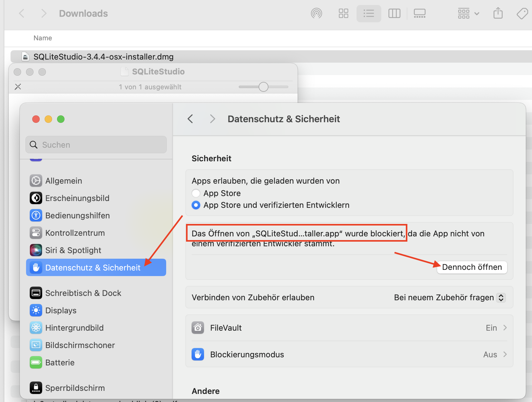
Task: Click the Share icon in Finder toolbar
Action: pos(498,13)
